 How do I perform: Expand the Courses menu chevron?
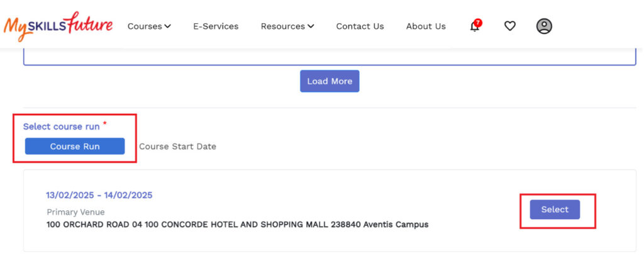point(167,26)
